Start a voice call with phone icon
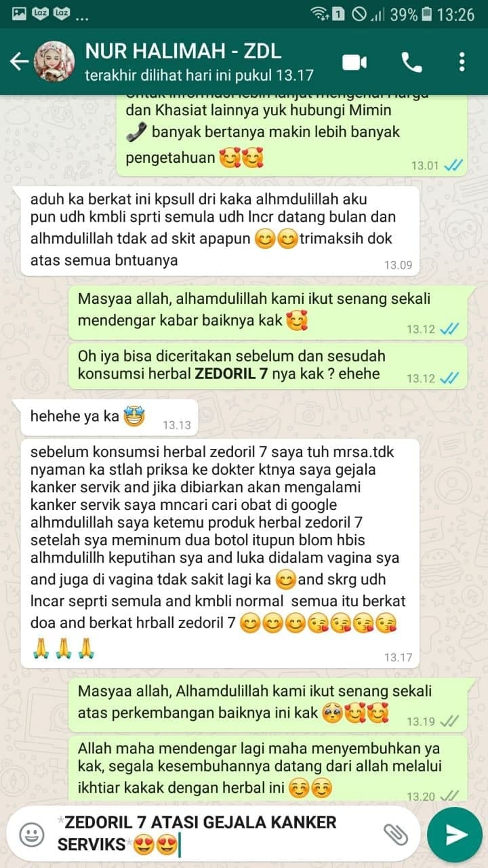 click(x=411, y=62)
